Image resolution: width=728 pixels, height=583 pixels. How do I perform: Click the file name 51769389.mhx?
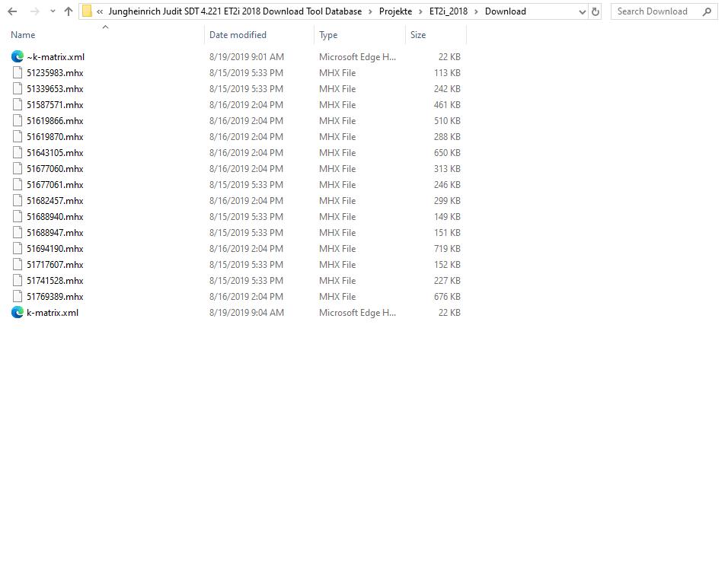(x=55, y=297)
